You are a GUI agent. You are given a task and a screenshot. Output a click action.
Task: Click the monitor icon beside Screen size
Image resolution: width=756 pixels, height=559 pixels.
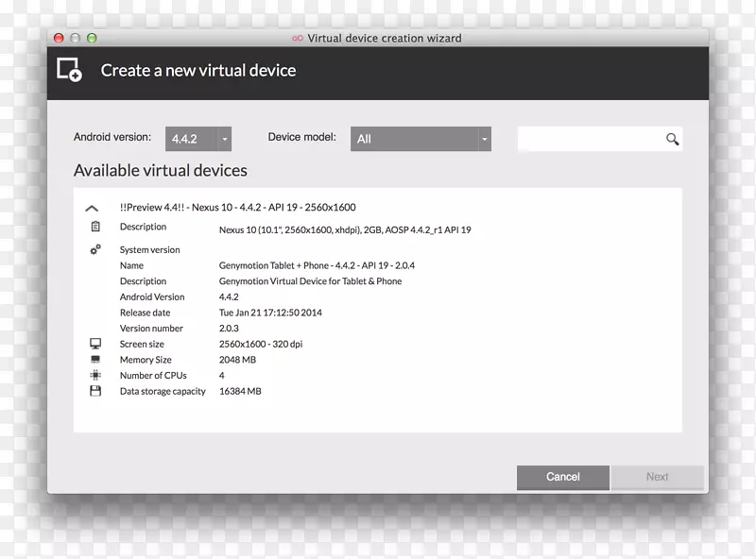click(94, 344)
